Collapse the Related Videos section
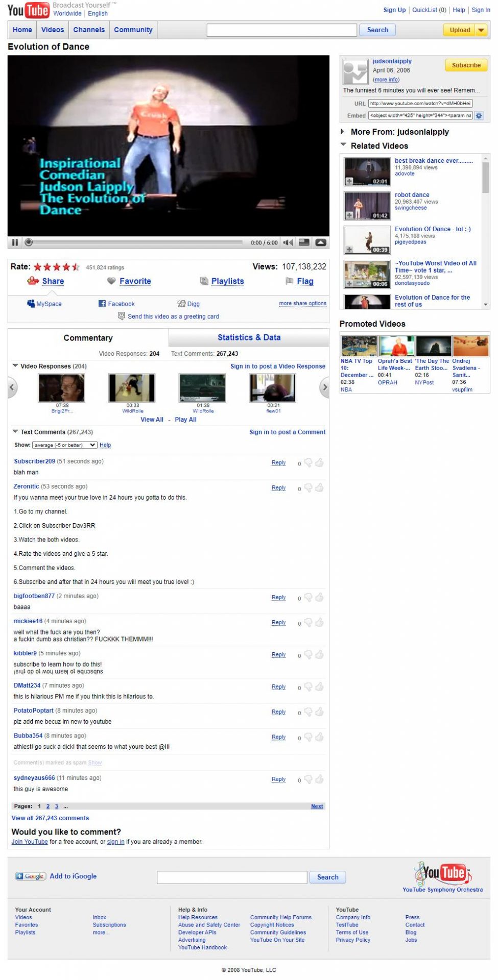This screenshot has width=498, height=980. point(343,145)
